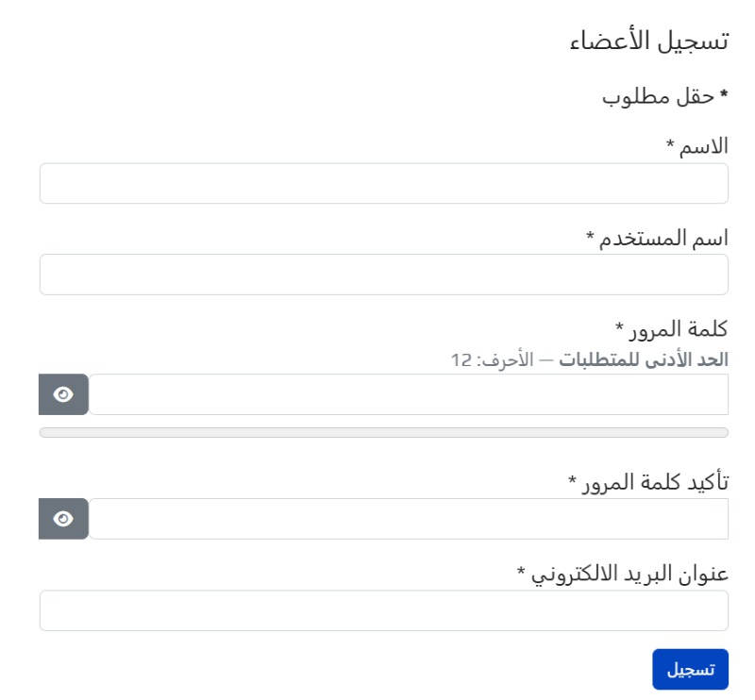Click the عنوان البريد الالكتروني label
Screen dimensions: 755x700
629,574
